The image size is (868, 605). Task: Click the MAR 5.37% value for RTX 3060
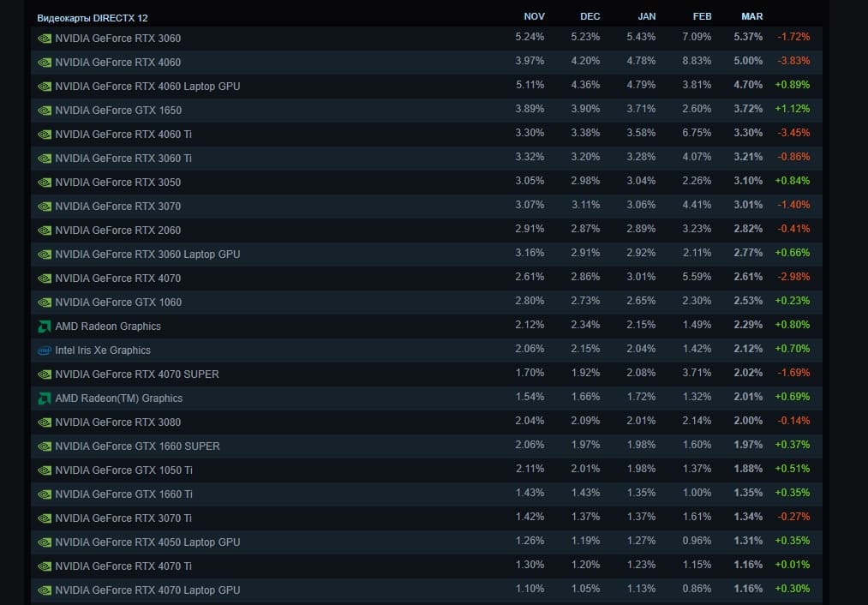748,38
